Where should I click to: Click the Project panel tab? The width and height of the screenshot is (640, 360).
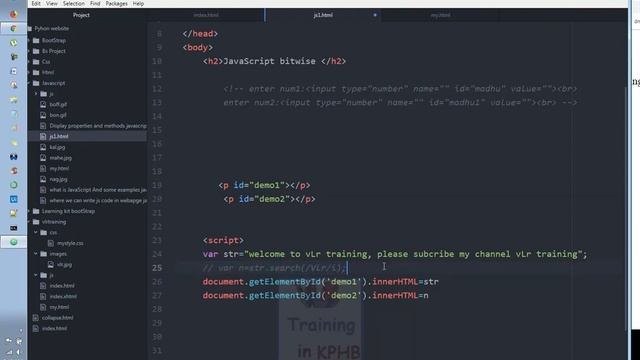click(x=81, y=15)
